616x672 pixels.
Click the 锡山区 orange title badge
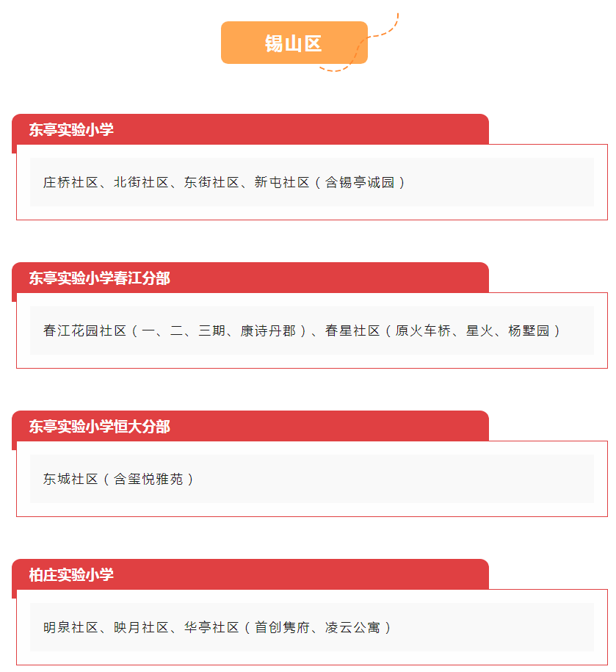click(294, 43)
